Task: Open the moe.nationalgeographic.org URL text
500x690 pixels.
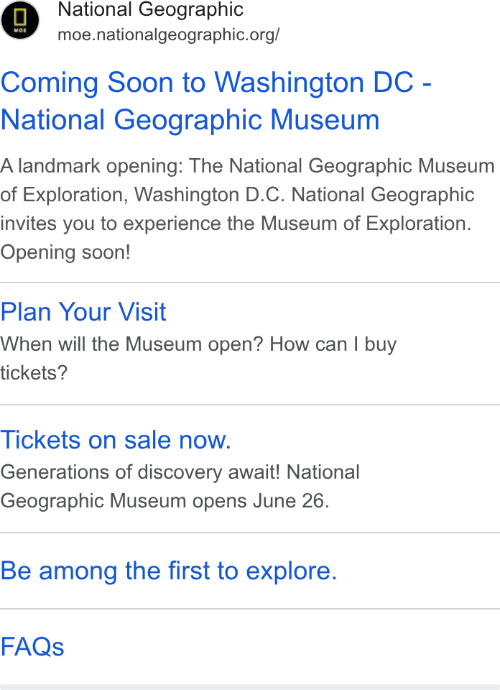Action: click(x=169, y=35)
